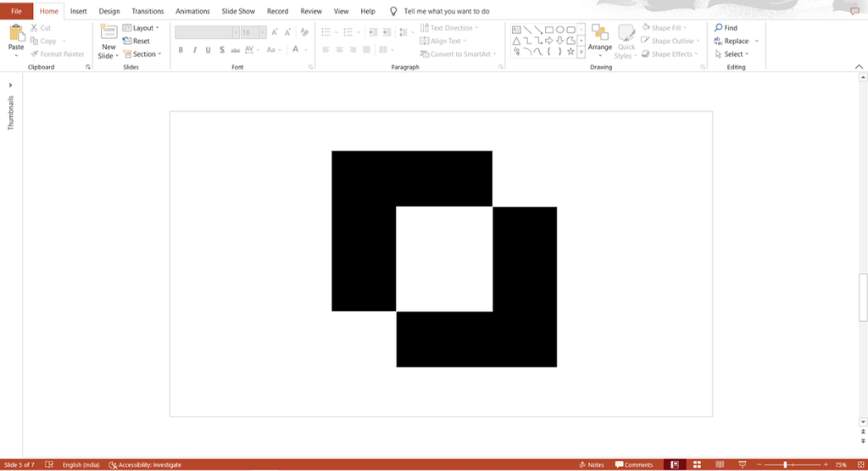Select the Scribble shape
This screenshot has height=471, width=868.
coord(516,52)
